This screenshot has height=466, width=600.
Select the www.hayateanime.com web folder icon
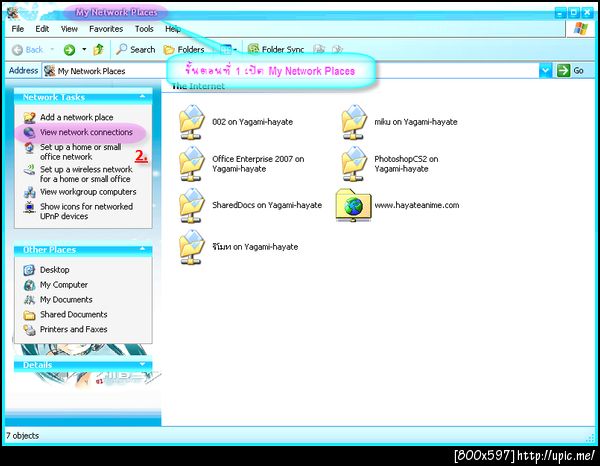pos(354,205)
